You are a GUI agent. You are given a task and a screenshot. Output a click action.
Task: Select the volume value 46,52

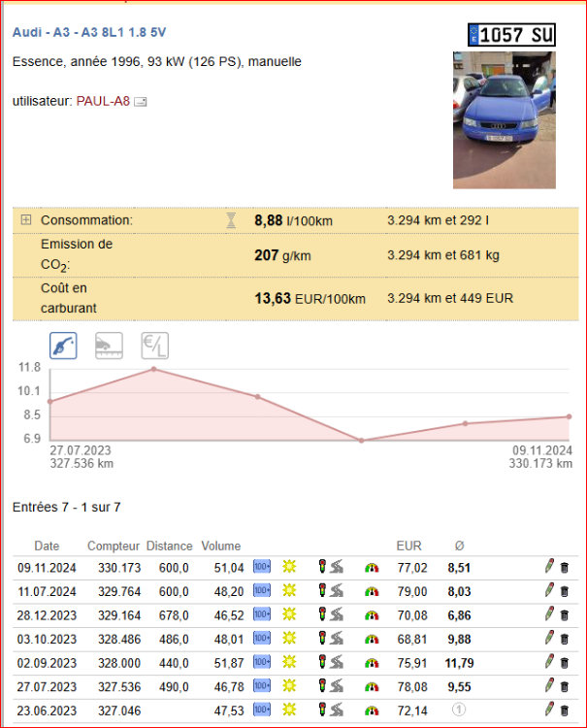click(229, 615)
